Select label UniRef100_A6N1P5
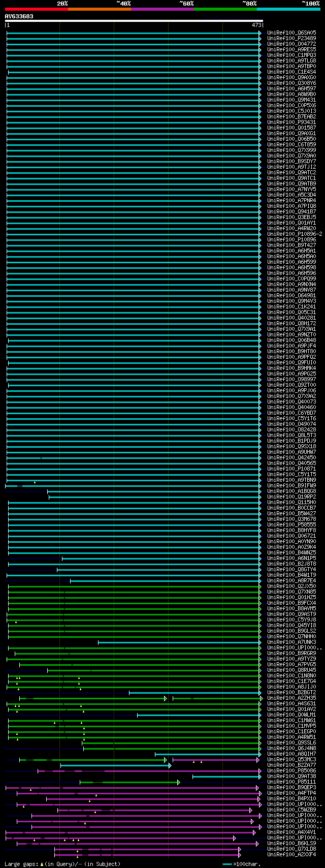325x868 pixels. click(291, 558)
